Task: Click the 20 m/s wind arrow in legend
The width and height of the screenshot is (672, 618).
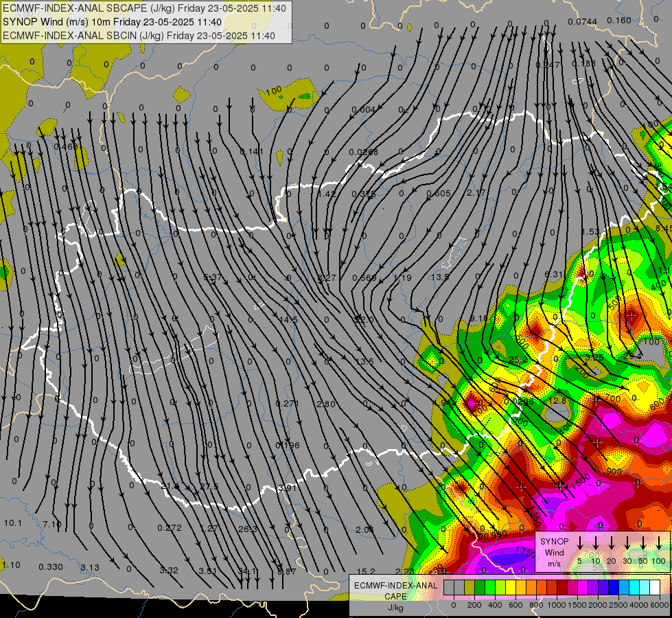Action: coord(611,543)
